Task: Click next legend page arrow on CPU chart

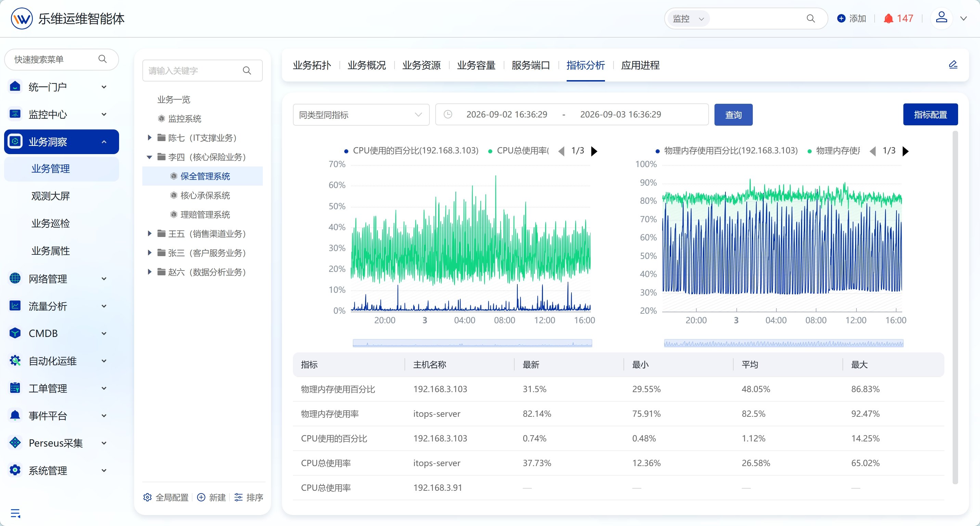Action: point(594,151)
